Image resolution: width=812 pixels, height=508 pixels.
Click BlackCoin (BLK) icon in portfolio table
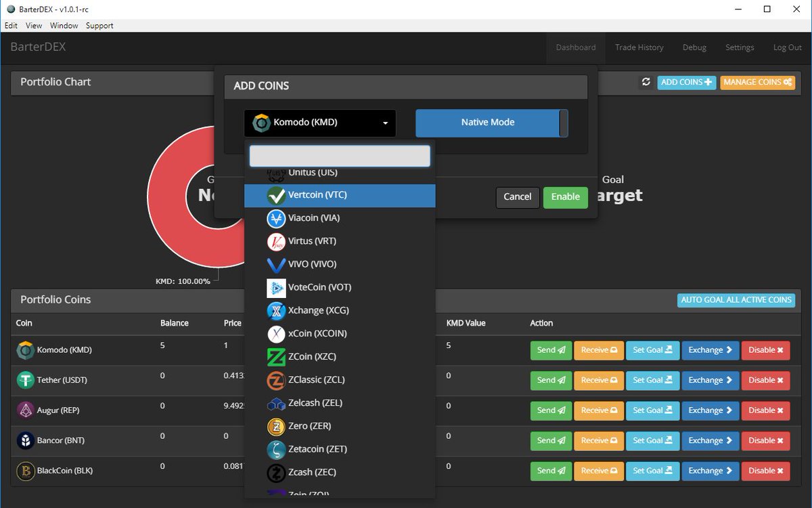25,471
